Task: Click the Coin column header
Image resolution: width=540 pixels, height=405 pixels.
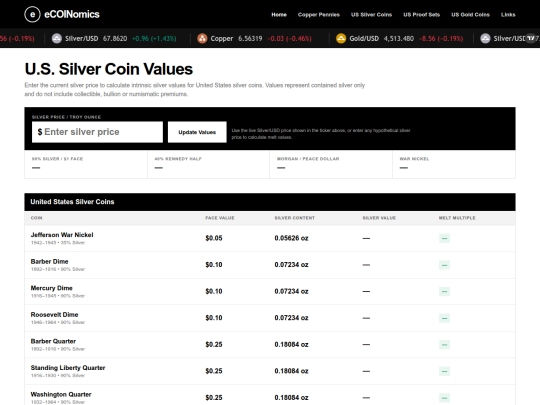Action: pyautogui.click(x=37, y=218)
